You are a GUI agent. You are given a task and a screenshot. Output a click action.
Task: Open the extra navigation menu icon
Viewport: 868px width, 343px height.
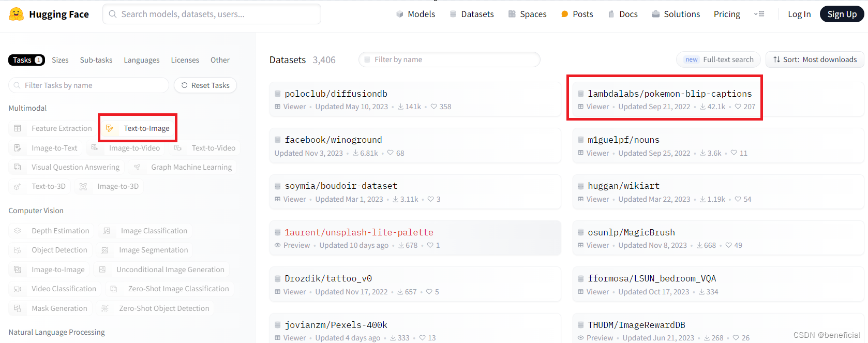pos(759,14)
